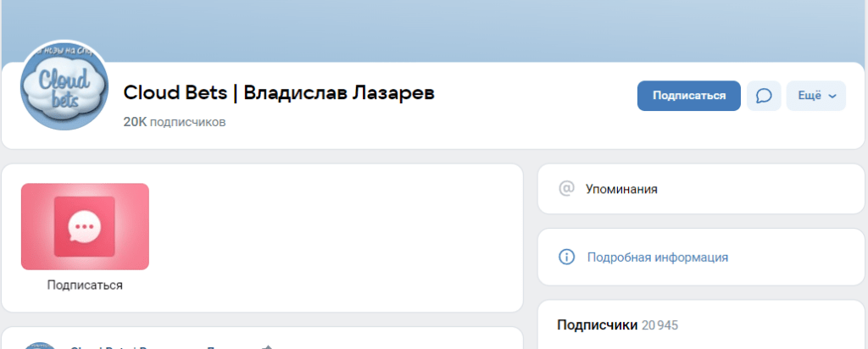868x349 pixels.
Task: Click subscriber count 20 945
Action: [x=659, y=325]
